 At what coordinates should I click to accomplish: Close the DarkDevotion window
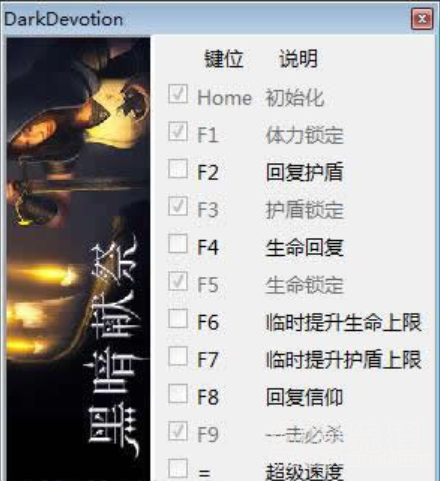(x=422, y=19)
